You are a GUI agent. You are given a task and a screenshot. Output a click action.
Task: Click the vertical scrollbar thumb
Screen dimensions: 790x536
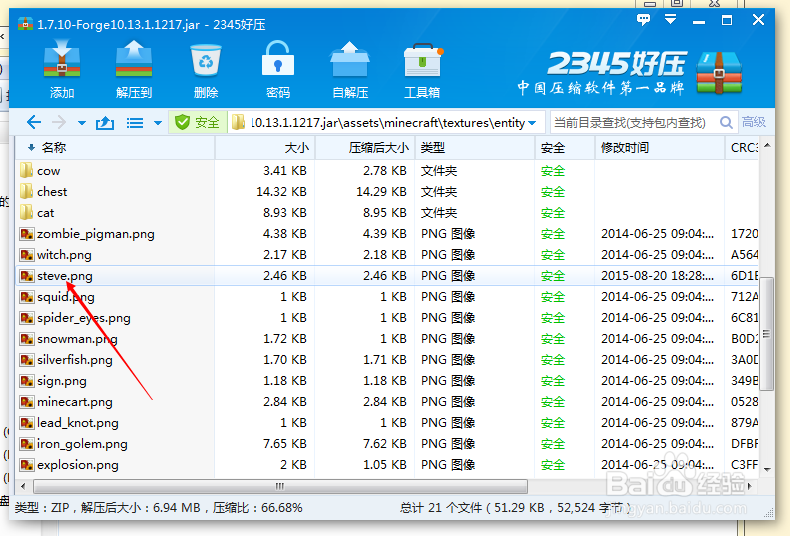tap(766, 333)
